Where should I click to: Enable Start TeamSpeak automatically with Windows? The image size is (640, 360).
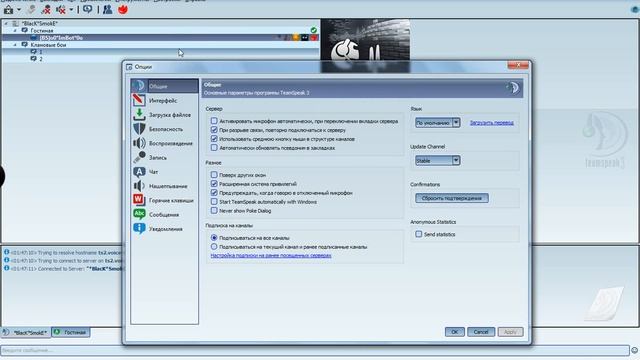click(x=214, y=202)
